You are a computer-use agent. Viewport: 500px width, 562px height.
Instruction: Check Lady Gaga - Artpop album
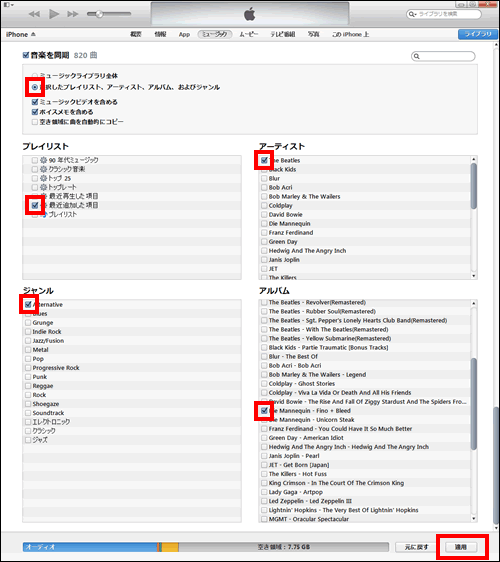tap(264, 492)
